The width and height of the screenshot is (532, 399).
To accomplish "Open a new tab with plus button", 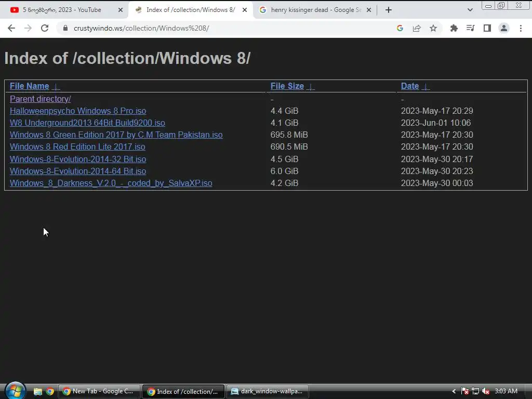I will pyautogui.click(x=389, y=10).
